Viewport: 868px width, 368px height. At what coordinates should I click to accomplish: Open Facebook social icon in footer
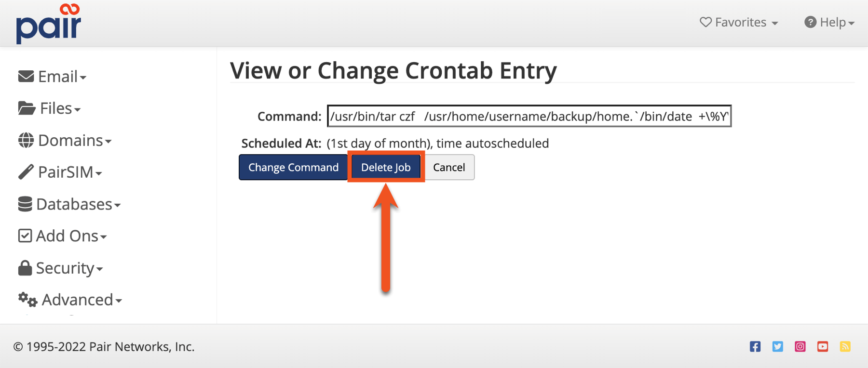[x=755, y=346]
